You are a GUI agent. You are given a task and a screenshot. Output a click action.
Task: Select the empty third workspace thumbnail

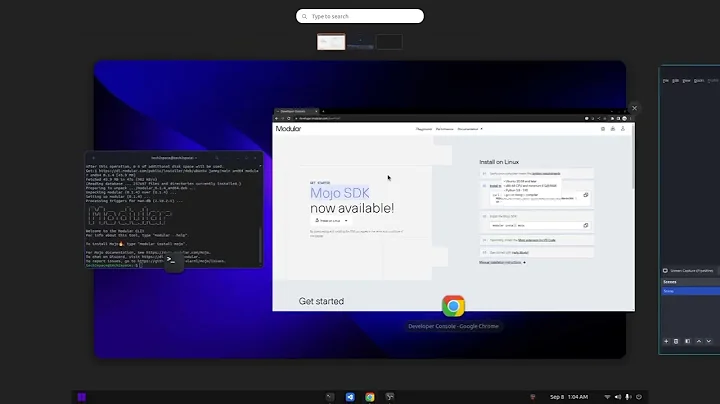[x=389, y=42]
